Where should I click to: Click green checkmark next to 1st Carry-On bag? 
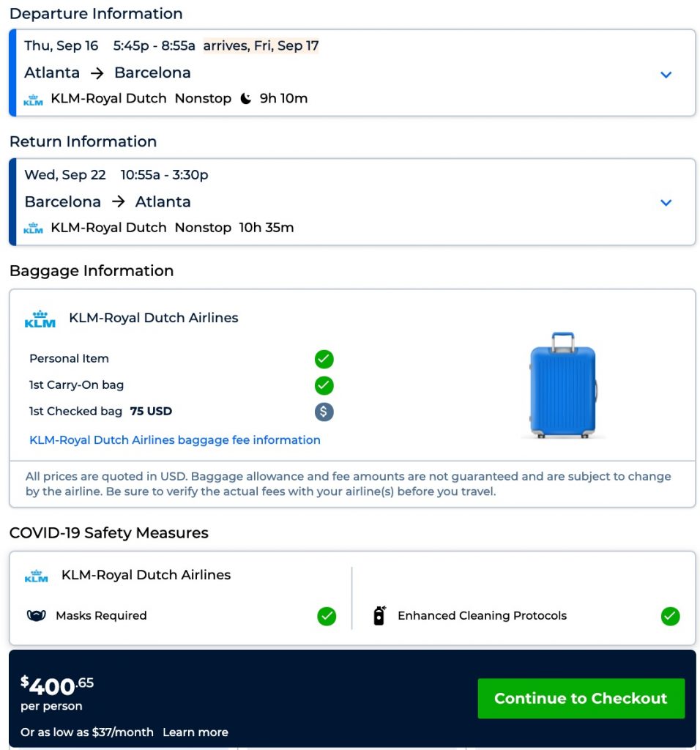tap(324, 385)
